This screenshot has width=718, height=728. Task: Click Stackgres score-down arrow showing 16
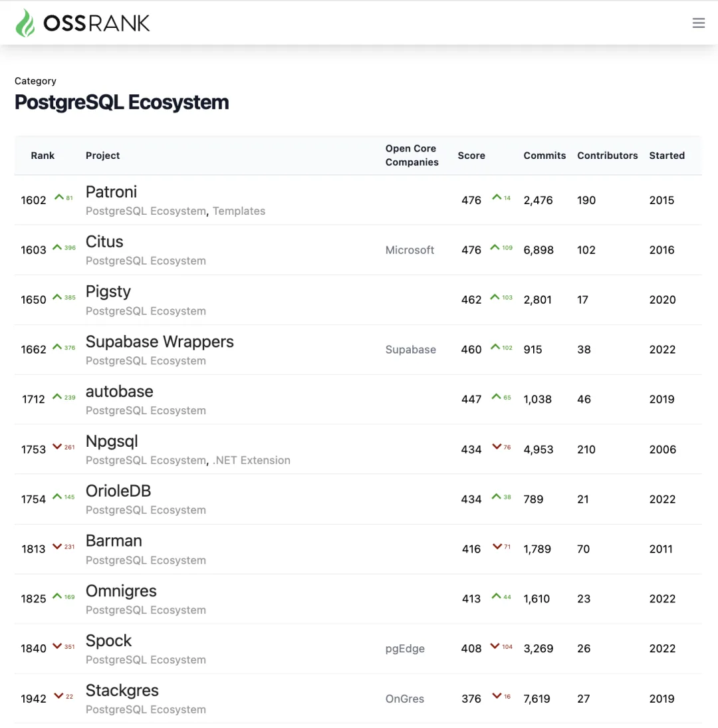497,696
